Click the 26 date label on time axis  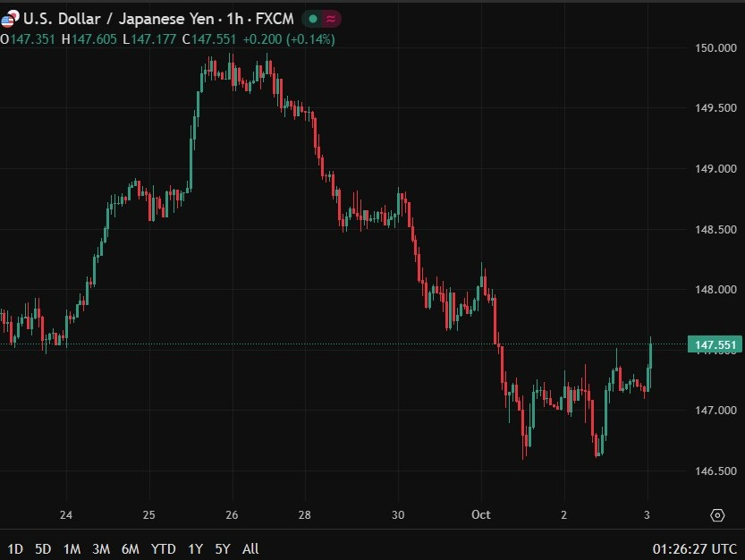click(233, 515)
